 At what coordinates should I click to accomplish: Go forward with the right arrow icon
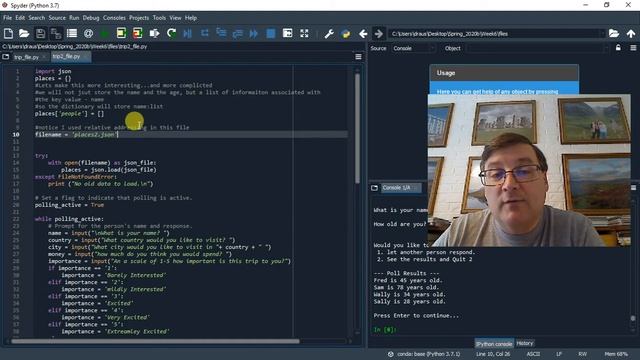coord(379,33)
